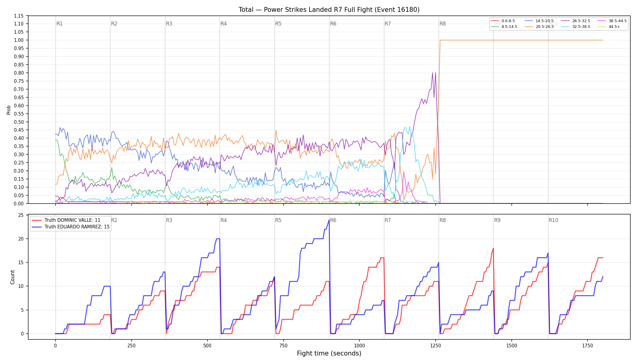The height and width of the screenshot is (364, 637).
Task: Click the R6 round marker in the count chart
Action: [x=333, y=220]
